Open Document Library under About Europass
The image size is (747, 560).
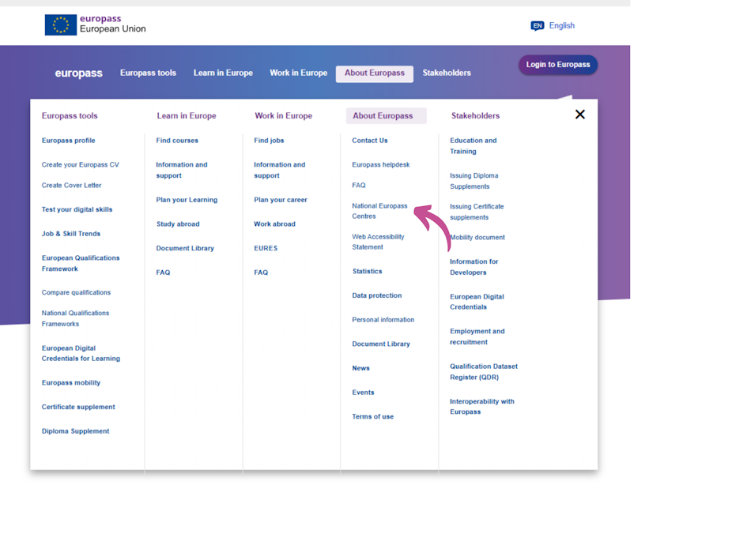[381, 344]
